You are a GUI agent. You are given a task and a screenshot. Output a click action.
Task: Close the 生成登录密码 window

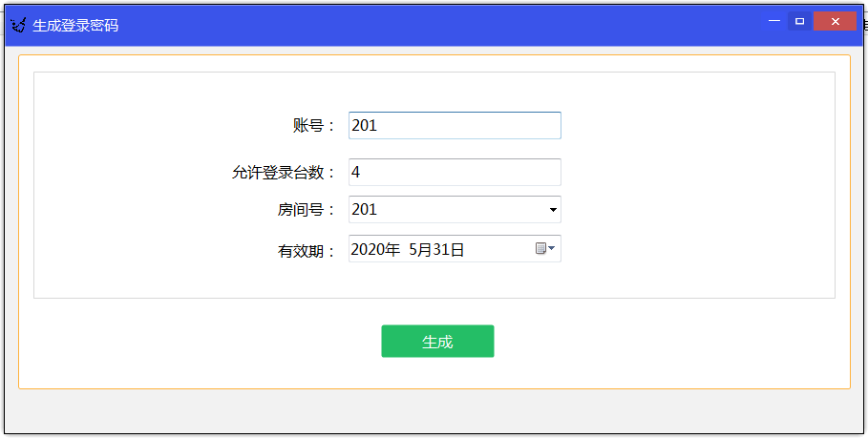[835, 21]
